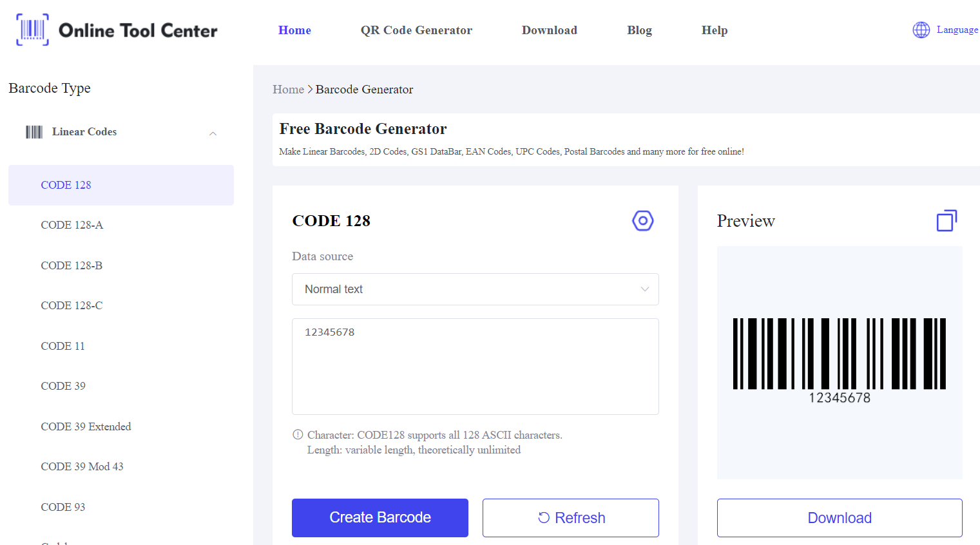Download the generated barcode from Preview
This screenshot has width=980, height=545.
tap(839, 518)
